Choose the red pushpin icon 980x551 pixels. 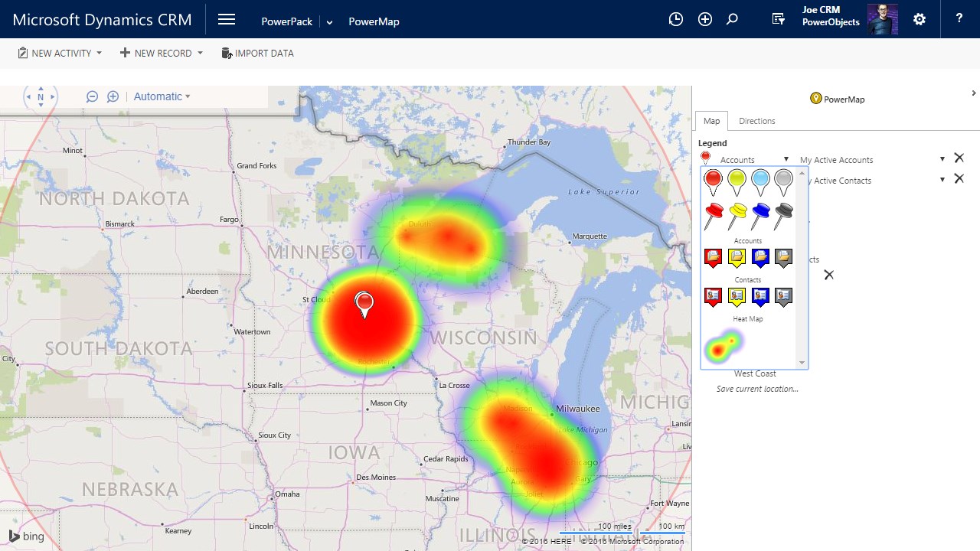(x=714, y=217)
